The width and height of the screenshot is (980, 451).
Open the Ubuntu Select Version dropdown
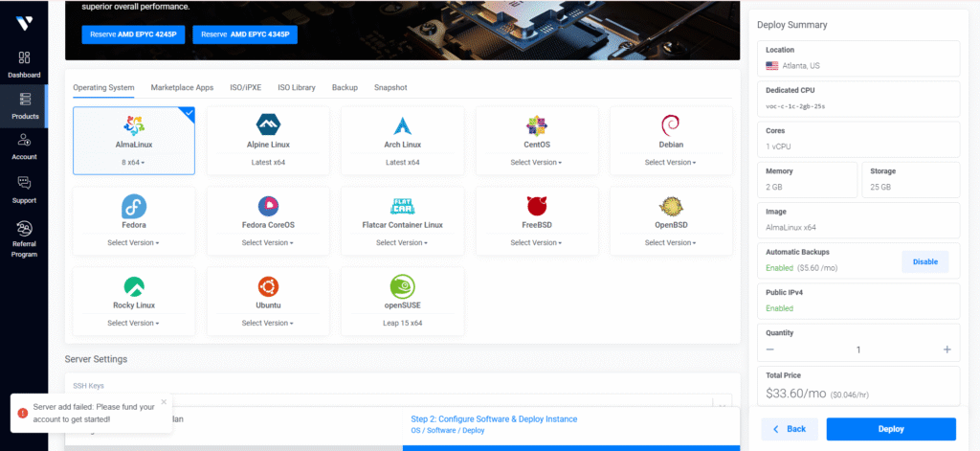[x=268, y=323]
